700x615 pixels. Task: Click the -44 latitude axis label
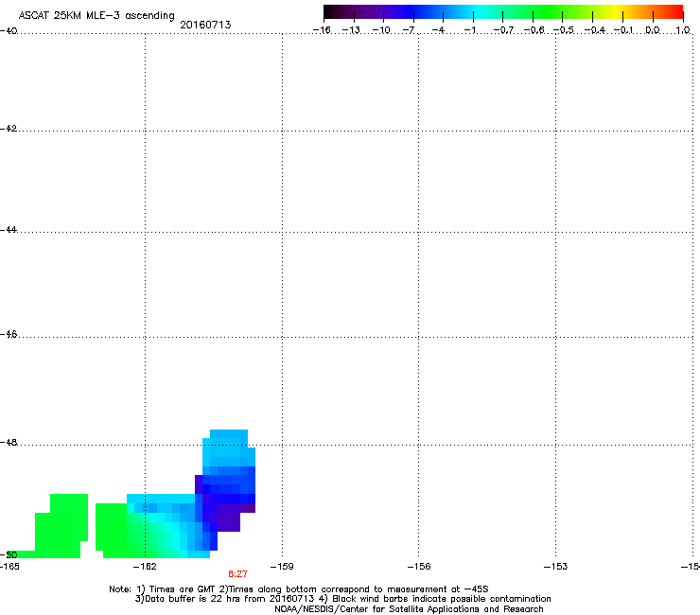coord(9,230)
